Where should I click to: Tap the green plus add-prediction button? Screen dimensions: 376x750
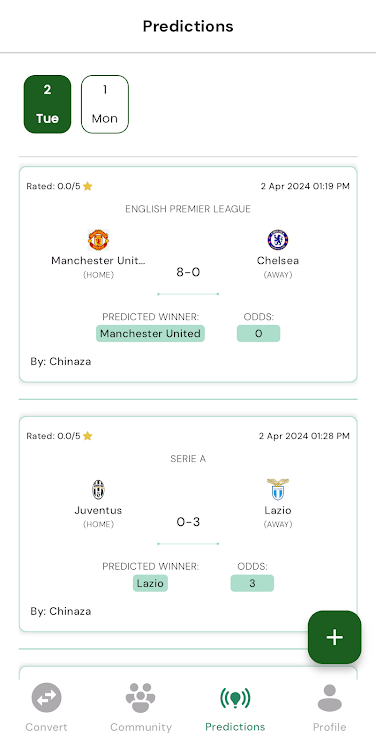334,637
